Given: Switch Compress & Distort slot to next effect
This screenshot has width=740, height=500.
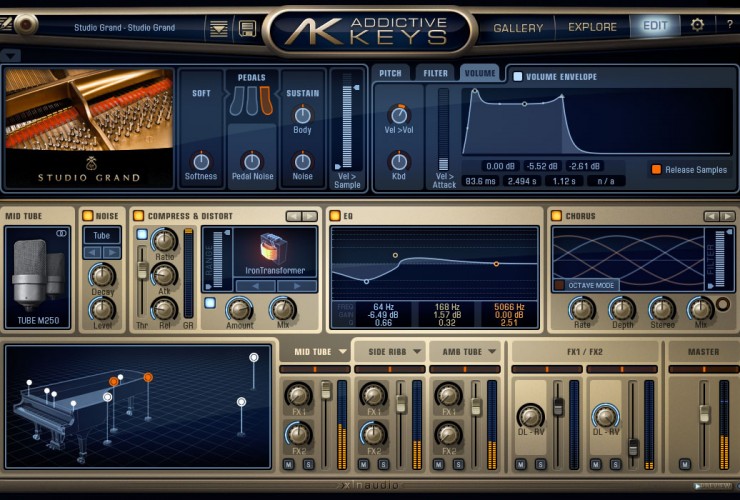Looking at the screenshot, I should (x=310, y=216).
